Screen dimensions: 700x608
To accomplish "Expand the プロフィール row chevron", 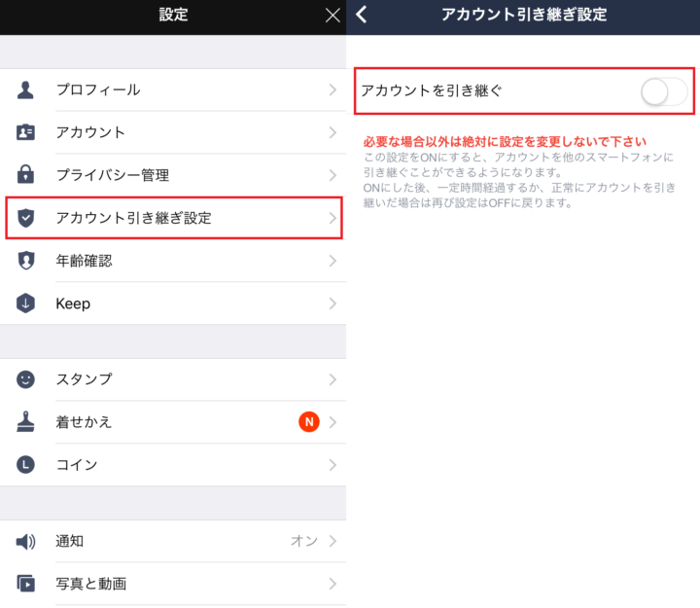I will pyautogui.click(x=332, y=89).
